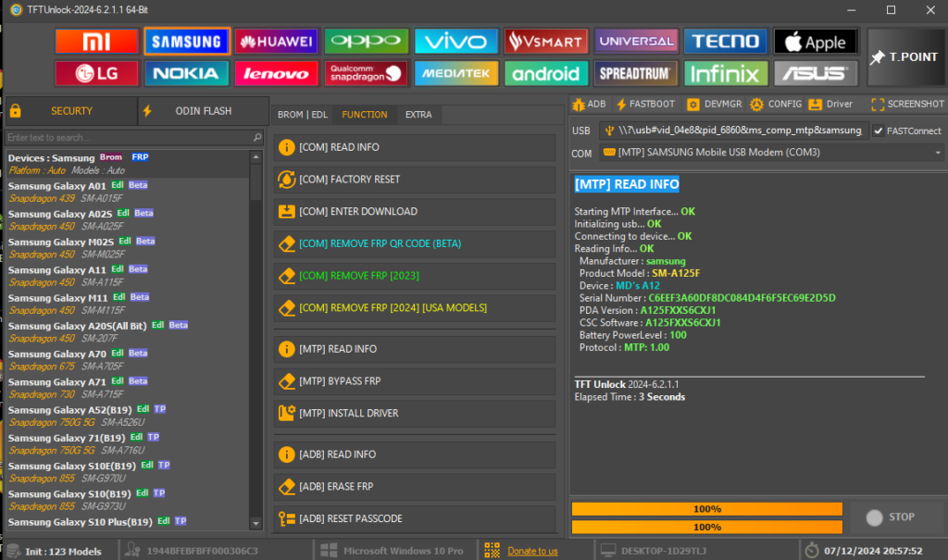Click the search magnifier icon
Screen dimensions: 948x560
point(257,137)
